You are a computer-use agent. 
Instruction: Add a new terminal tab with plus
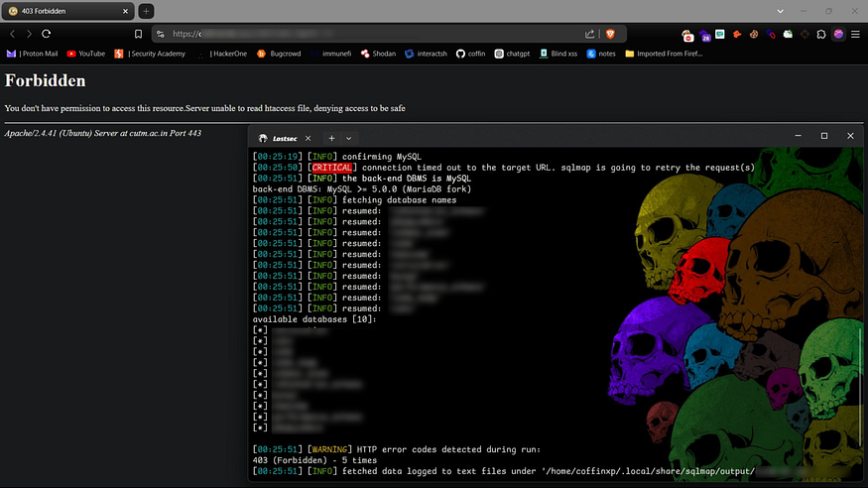pyautogui.click(x=331, y=138)
